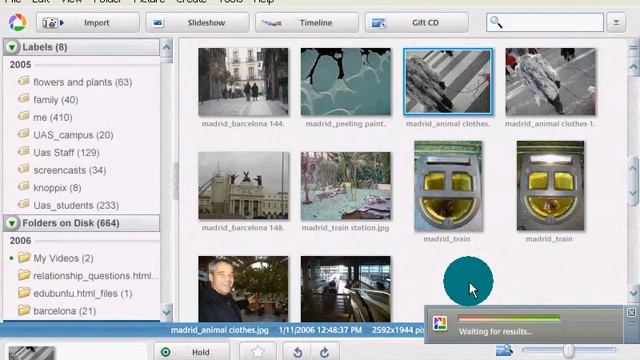The image size is (640, 360).
Task: Click the label icon beside Uas Staff
Action: coord(24,151)
